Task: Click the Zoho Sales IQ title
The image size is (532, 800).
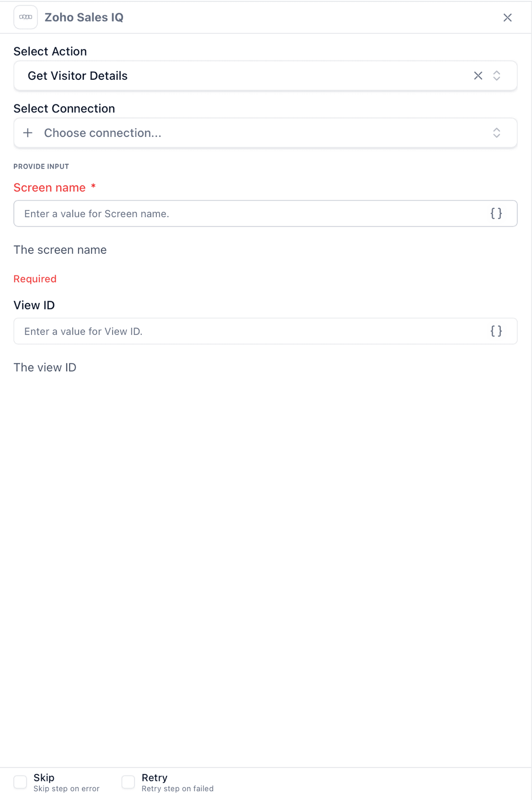Action: 84,17
